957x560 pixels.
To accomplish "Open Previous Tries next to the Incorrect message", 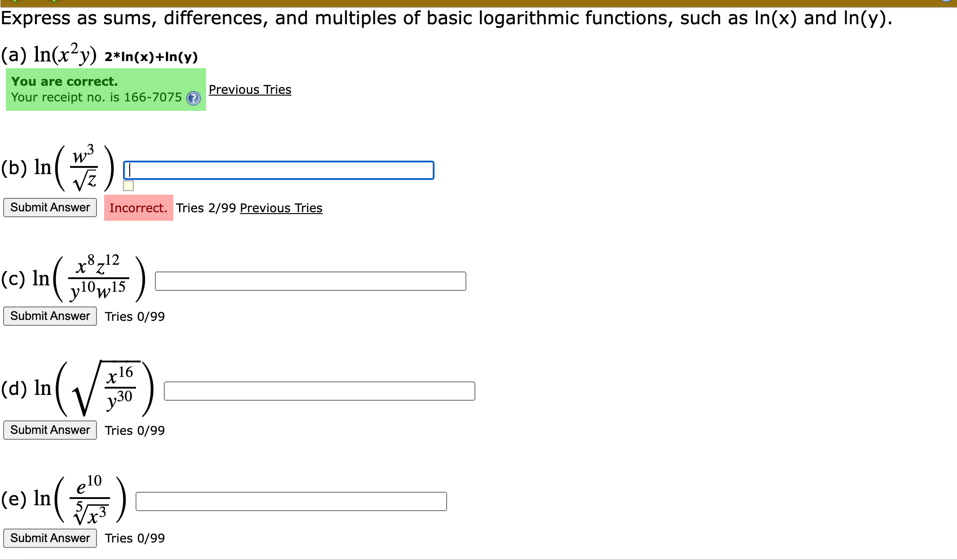I will pyautogui.click(x=281, y=208).
